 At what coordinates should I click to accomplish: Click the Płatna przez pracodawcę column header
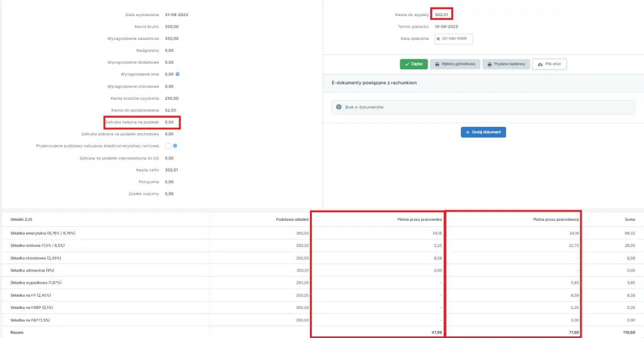tap(556, 219)
